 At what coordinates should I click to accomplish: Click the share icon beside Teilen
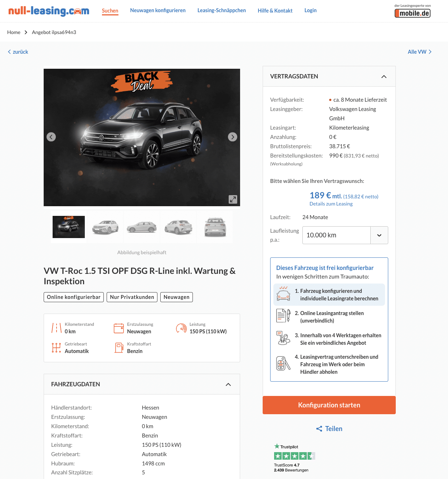319,429
